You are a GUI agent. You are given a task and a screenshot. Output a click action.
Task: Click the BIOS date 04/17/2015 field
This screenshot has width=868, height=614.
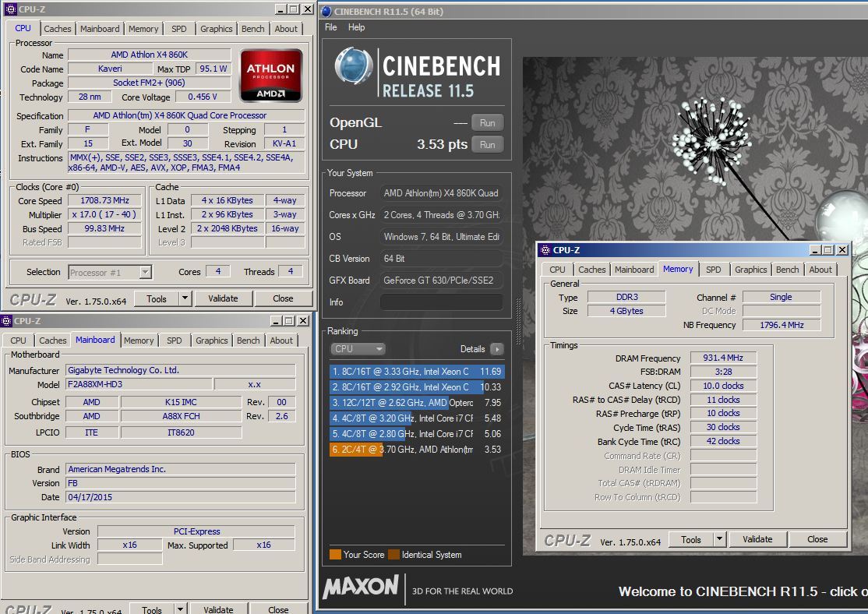[x=181, y=497]
